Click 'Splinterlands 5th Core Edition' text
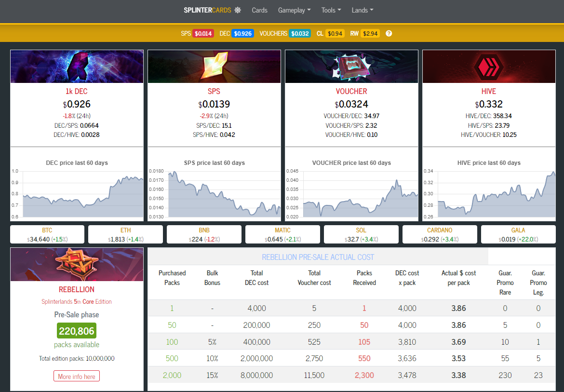This screenshot has width=564, height=392. 77,302
